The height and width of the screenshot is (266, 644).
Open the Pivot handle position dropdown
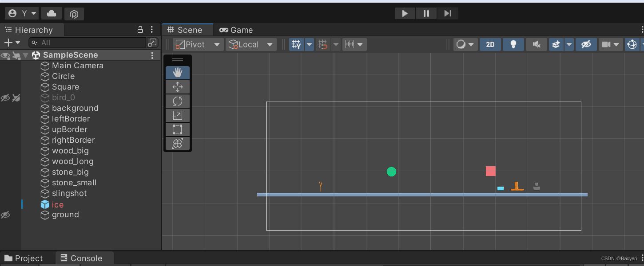pyautogui.click(x=198, y=44)
